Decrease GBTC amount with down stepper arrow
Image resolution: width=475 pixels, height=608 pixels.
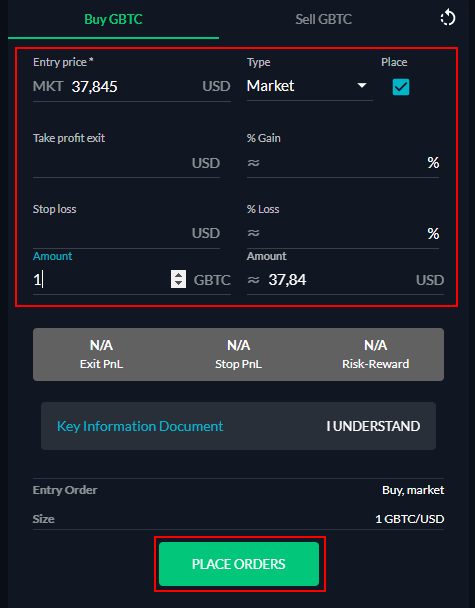pos(178,283)
